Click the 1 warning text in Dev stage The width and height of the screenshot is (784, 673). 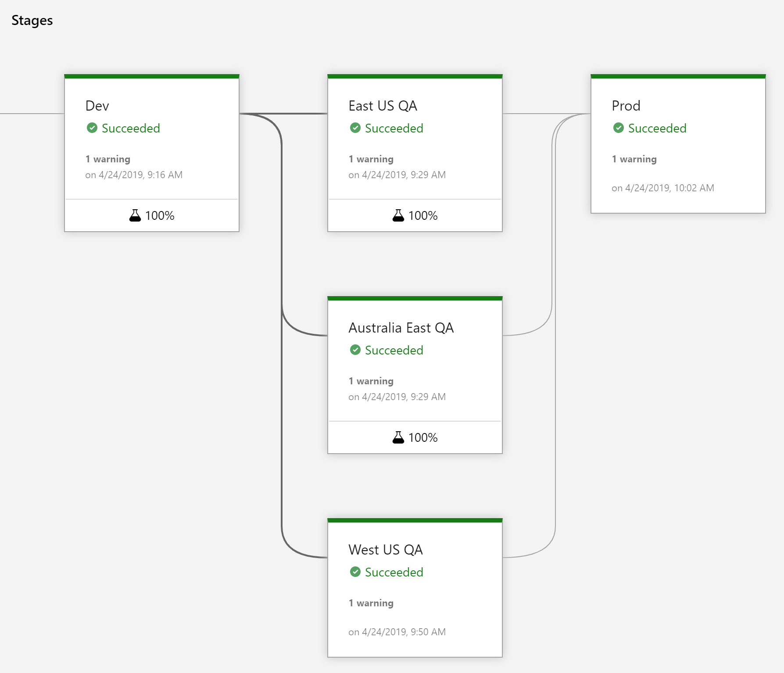point(107,159)
